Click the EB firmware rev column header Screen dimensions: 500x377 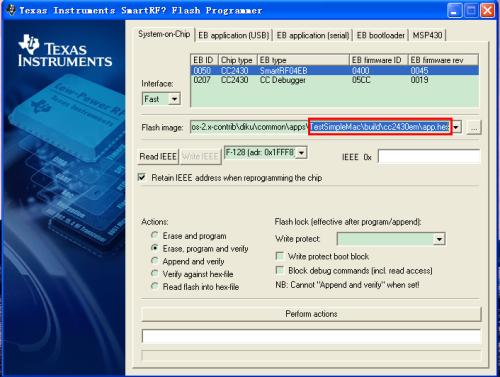443,60
